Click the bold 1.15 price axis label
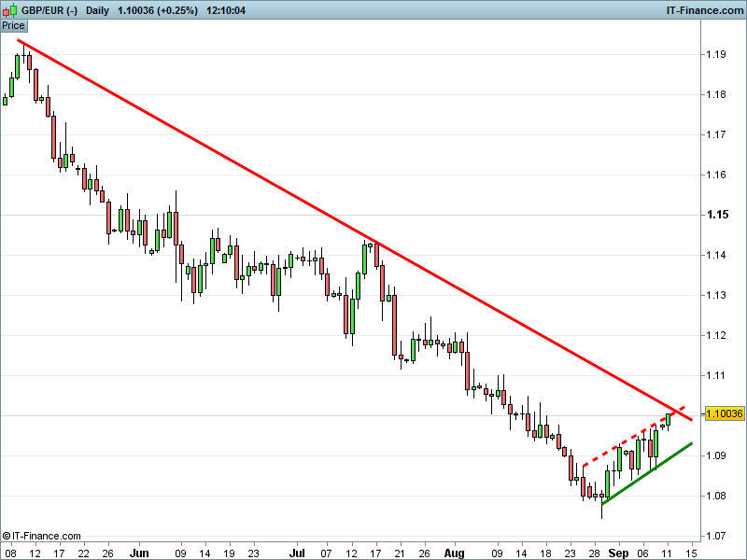This screenshot has height=560, width=747. point(717,215)
